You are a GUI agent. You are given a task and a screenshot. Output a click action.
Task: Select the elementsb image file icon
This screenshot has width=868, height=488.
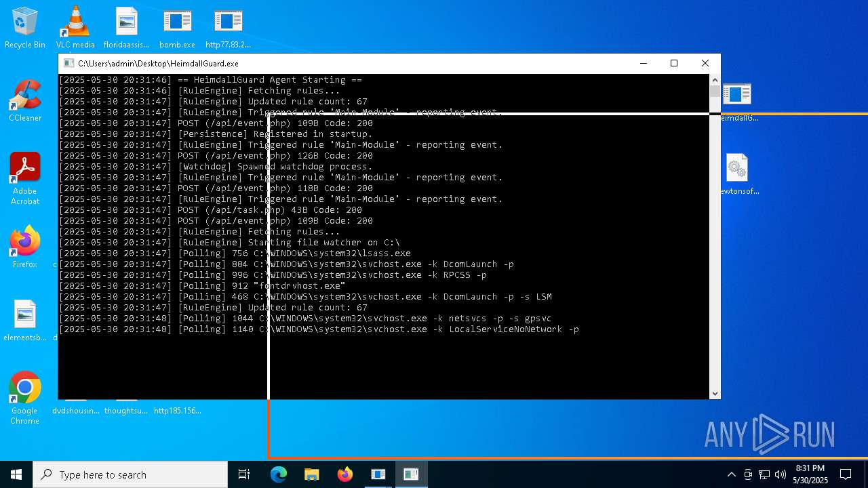pyautogui.click(x=25, y=321)
